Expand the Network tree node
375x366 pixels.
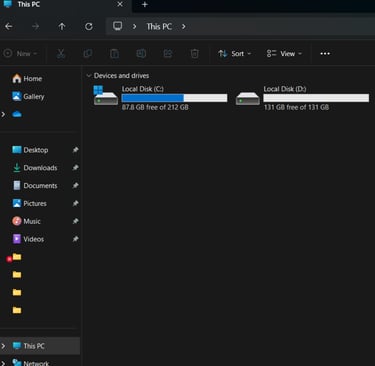pos(3,363)
